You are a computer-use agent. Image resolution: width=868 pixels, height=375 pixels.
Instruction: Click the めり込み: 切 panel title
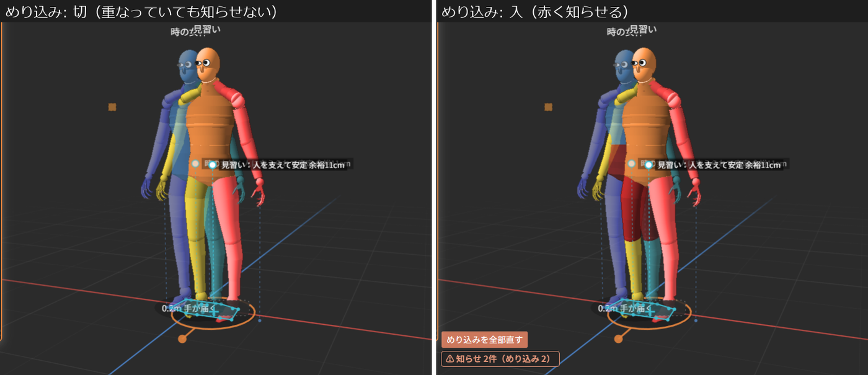pyautogui.click(x=141, y=11)
